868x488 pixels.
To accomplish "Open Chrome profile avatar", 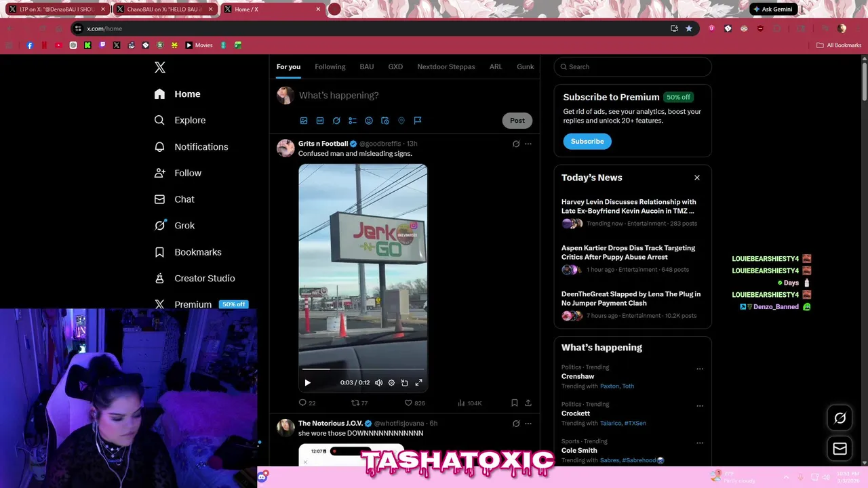I will tap(842, 28).
